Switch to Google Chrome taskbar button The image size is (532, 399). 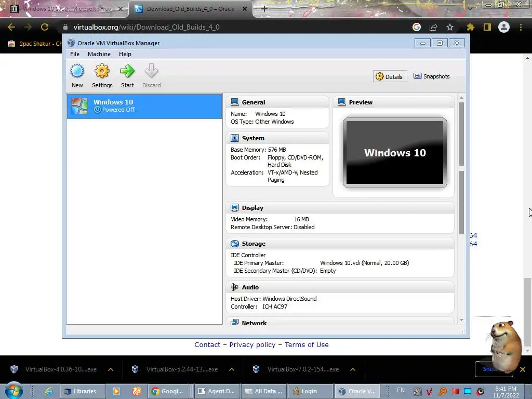(x=168, y=391)
